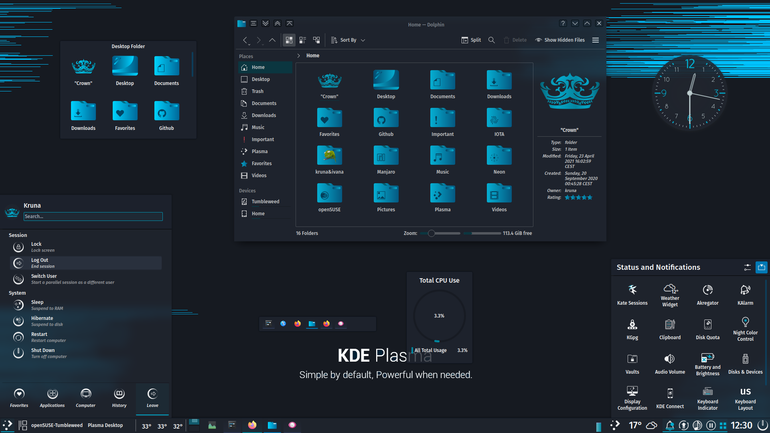Switch Dolphin to Compact view mode
This screenshot has width=770, height=433.
[x=302, y=40]
